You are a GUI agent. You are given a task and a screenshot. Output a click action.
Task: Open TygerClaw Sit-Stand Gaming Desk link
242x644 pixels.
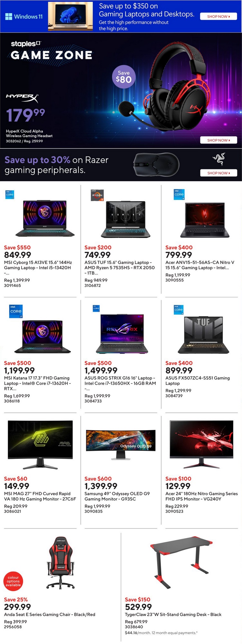pyautogui.click(x=173, y=614)
